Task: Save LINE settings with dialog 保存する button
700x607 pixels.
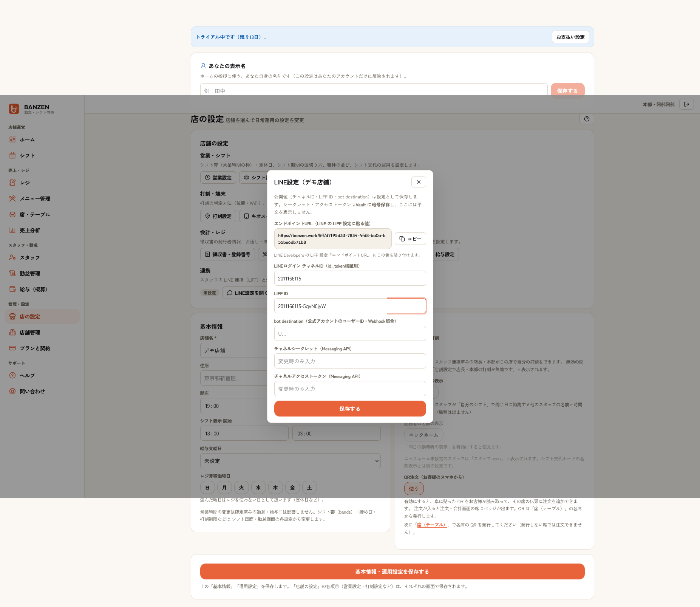Action: click(x=350, y=409)
